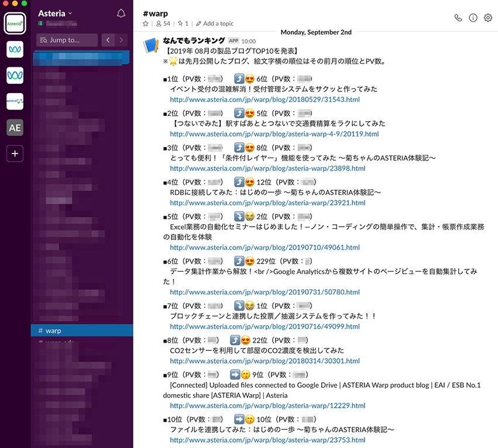The width and height of the screenshot is (498, 448).
Task: Click the second workspace icon below Asteria
Action: tap(15, 50)
